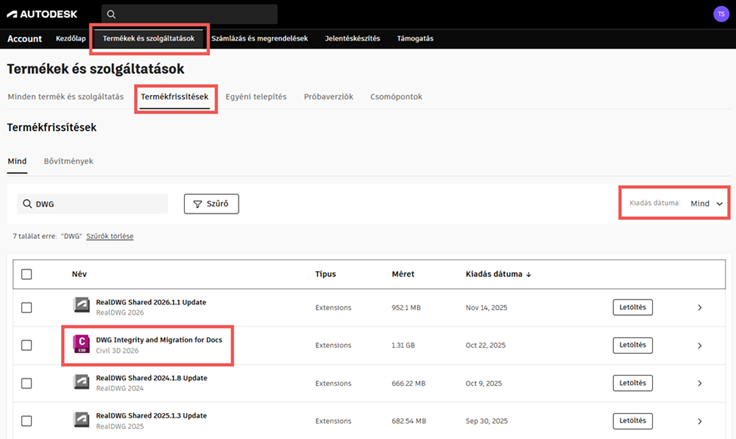Click the RealDWG Shared 2024.1.8 Update name
Screen dimensions: 736x439
point(152,378)
